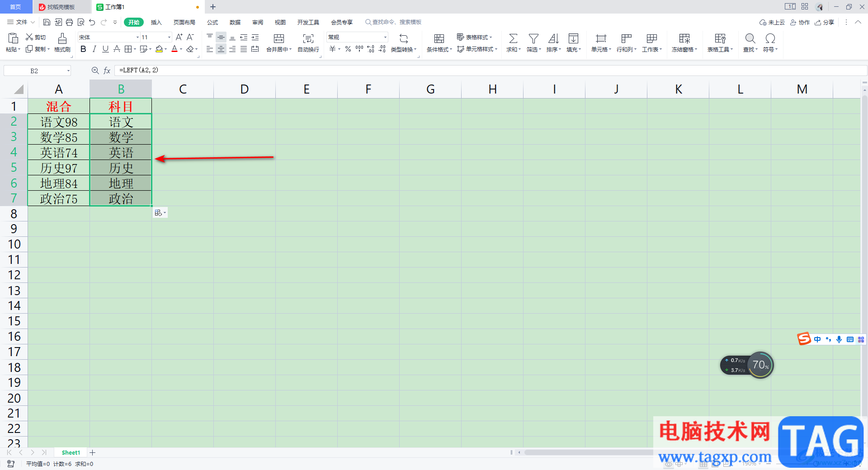
Task: Click the Freeze Panes icon
Action: 684,38
